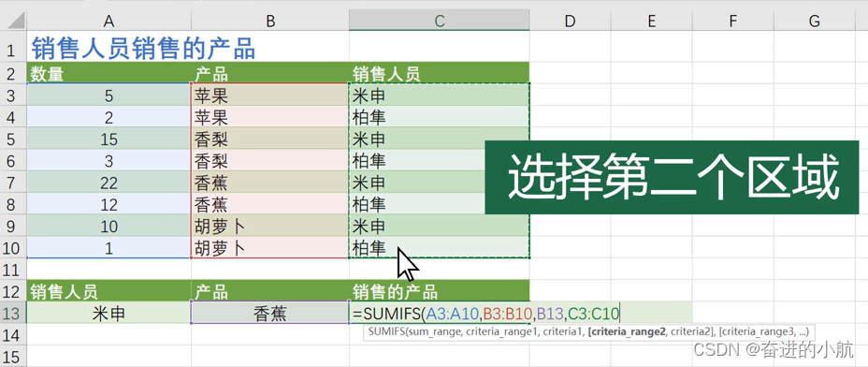Select quantity cell with value 2
868x367 pixels.
click(x=109, y=117)
